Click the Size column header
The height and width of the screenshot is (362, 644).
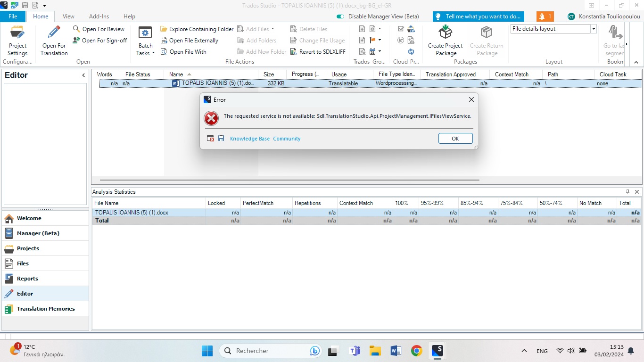[x=272, y=74]
